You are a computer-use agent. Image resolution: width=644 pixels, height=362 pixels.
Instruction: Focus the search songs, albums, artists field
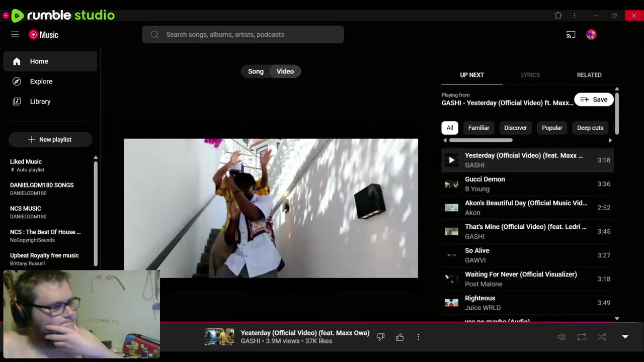pyautogui.click(x=243, y=35)
